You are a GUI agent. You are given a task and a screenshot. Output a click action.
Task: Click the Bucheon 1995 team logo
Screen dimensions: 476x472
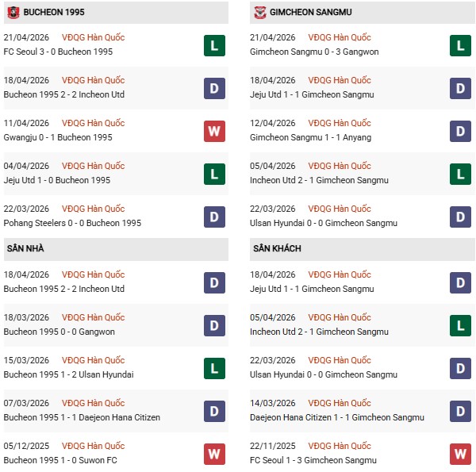point(13,13)
